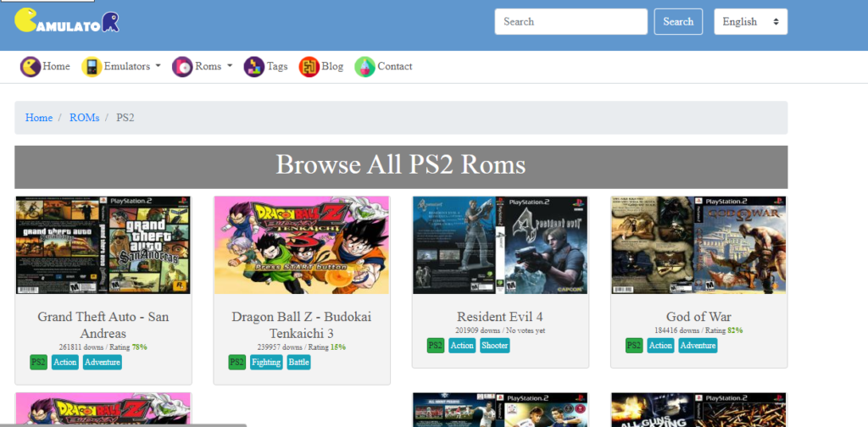868x427 pixels.
Task: Open the Blog page
Action: (x=332, y=66)
